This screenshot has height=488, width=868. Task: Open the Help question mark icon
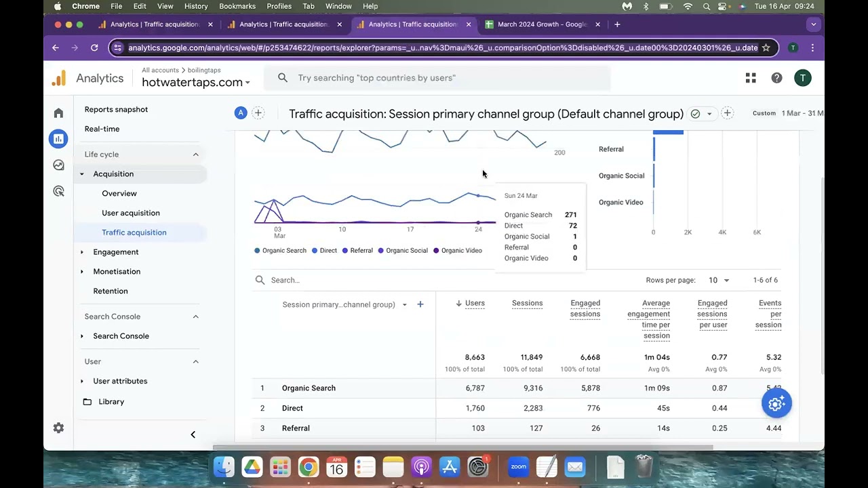(776, 78)
